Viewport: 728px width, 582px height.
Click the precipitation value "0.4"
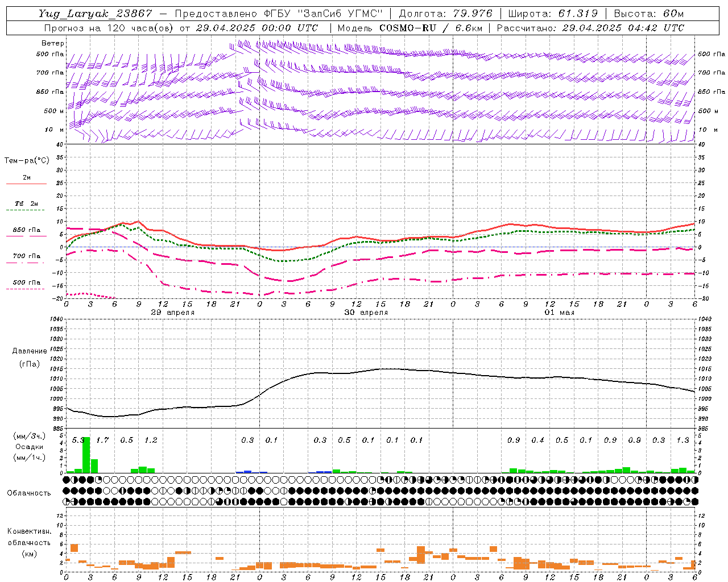[537, 440]
